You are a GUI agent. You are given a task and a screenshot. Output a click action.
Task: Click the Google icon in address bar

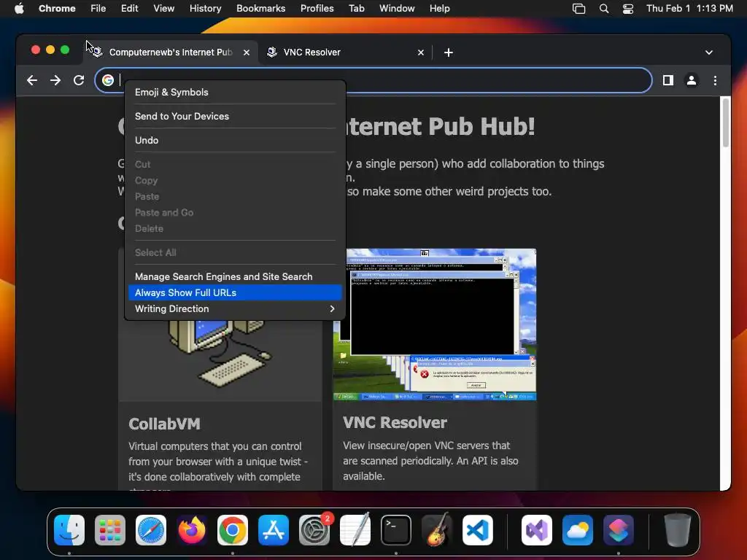(108, 80)
